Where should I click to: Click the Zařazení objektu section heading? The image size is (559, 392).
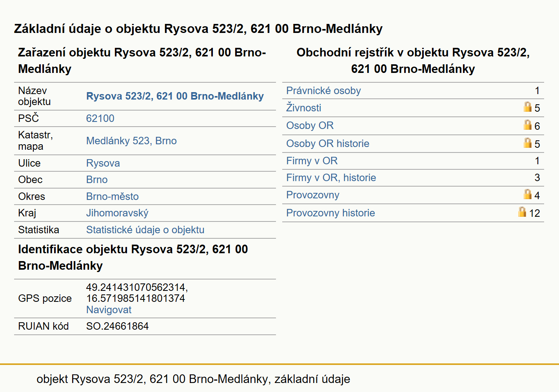142,60
